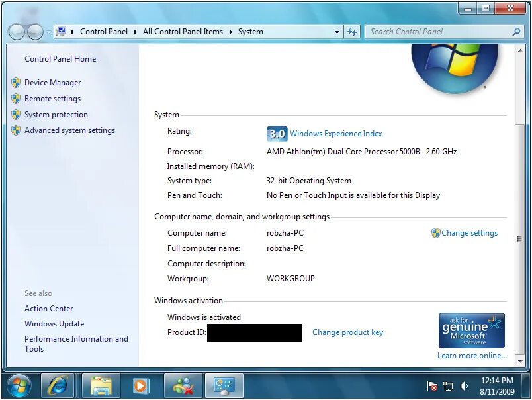Expand arrow after Control Panel breadcrumb
This screenshot has height=400, width=532.
(x=136, y=32)
